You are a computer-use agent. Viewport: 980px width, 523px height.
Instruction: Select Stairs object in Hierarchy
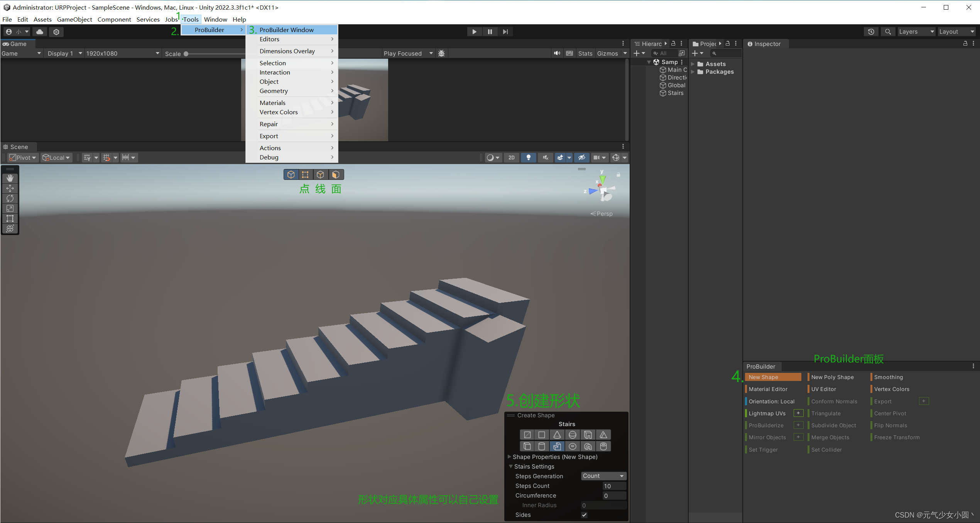671,93
